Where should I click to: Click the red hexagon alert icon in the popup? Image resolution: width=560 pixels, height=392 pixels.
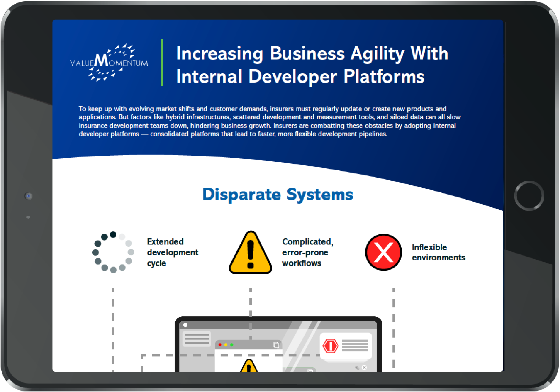[330, 346]
